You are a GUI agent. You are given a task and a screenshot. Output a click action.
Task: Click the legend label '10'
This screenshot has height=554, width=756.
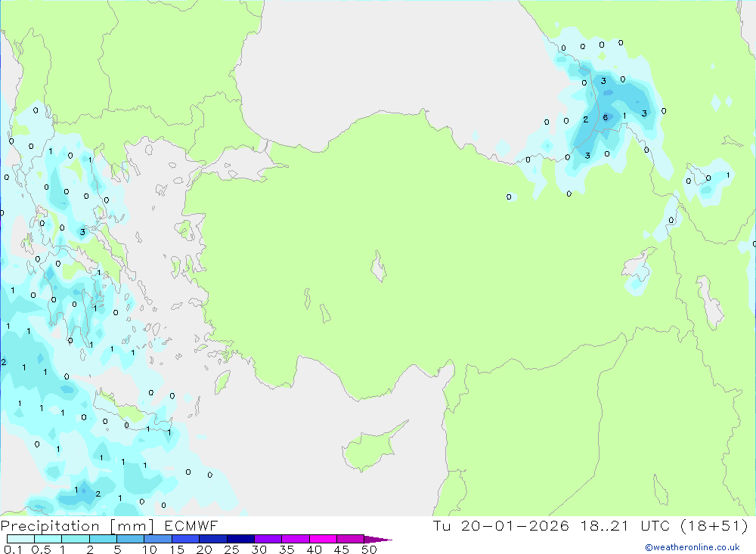tap(149, 549)
